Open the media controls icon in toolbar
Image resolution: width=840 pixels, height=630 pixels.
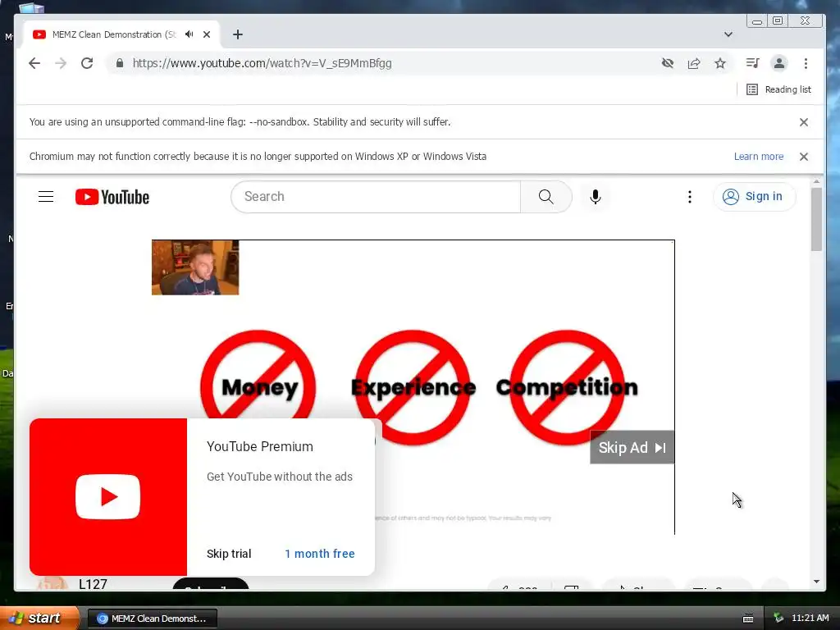pyautogui.click(x=753, y=63)
